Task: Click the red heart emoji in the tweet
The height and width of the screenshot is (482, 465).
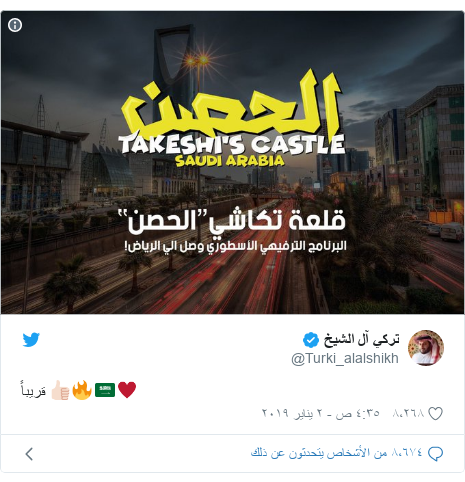Action: (127, 390)
